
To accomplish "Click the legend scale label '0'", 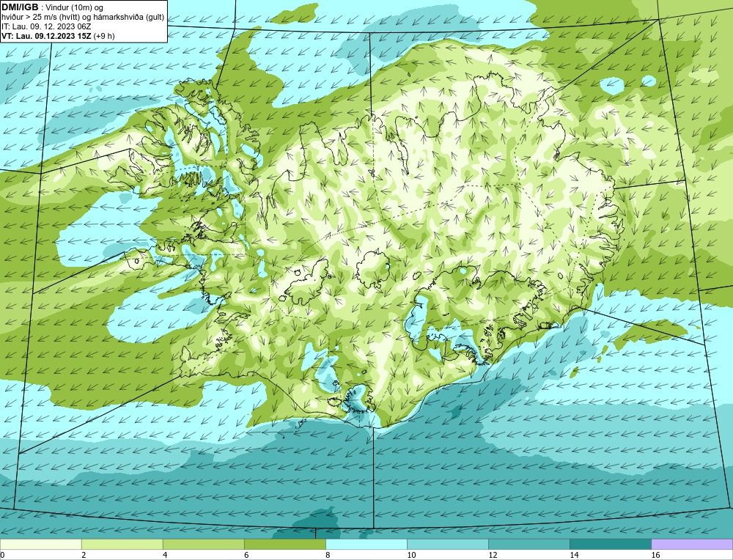I will point(2,555).
